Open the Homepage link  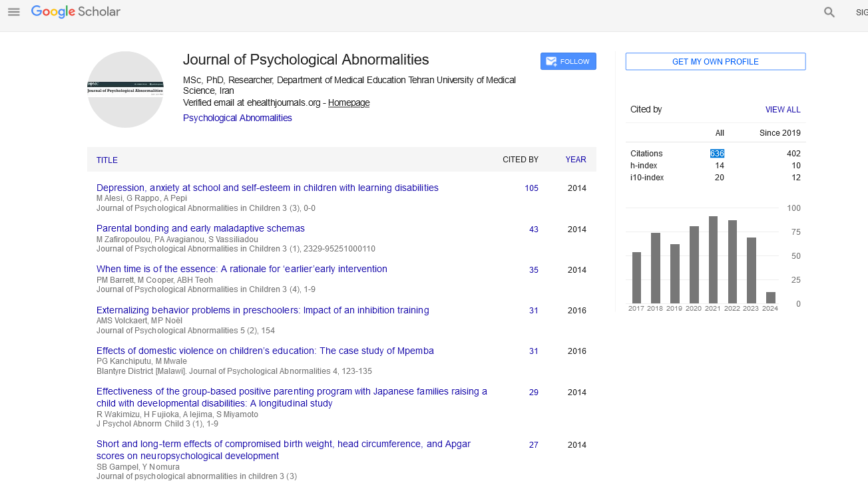[349, 102]
